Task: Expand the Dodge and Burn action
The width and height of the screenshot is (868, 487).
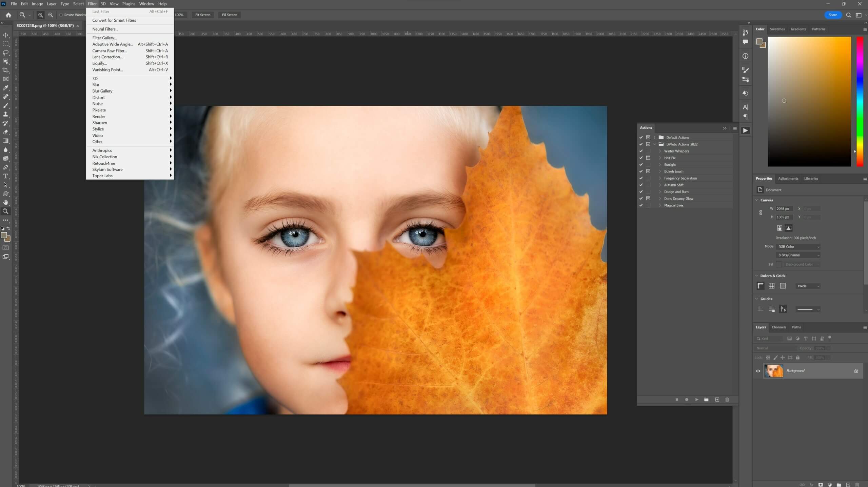Action: tap(660, 192)
